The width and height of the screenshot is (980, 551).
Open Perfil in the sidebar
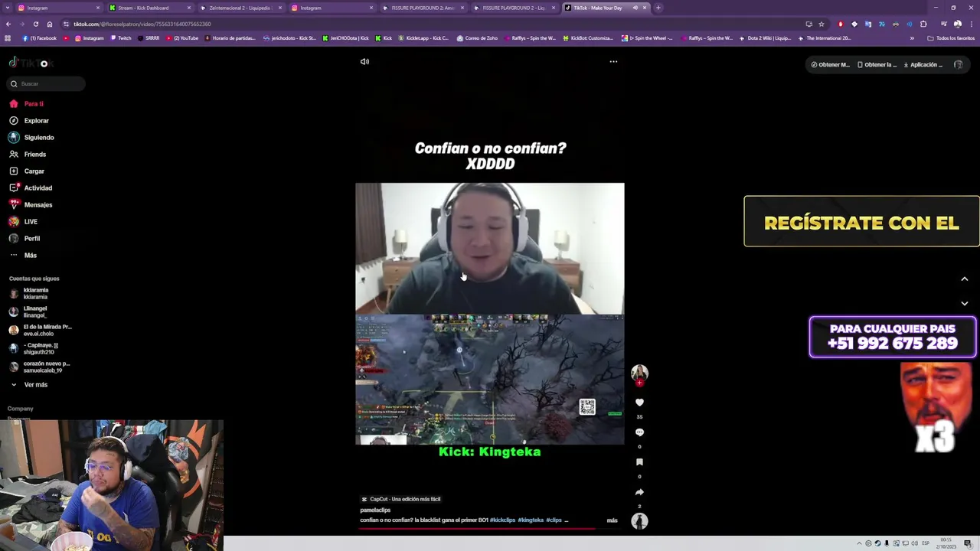(24, 238)
